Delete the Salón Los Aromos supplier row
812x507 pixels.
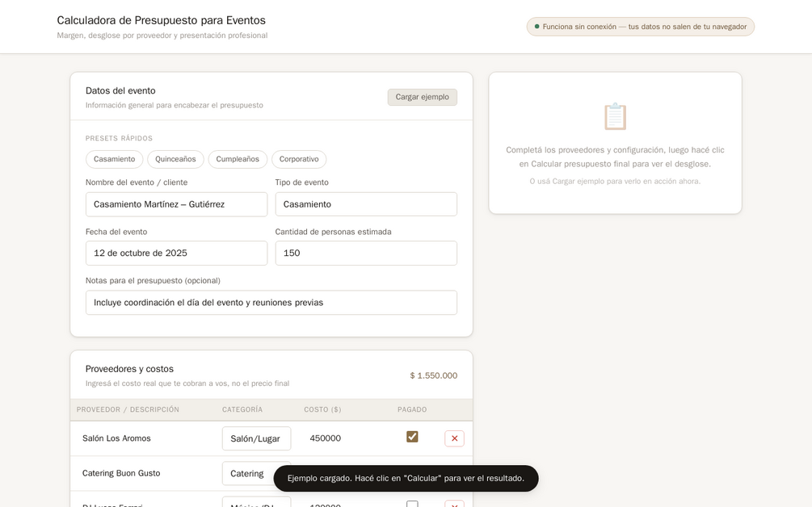(454, 438)
